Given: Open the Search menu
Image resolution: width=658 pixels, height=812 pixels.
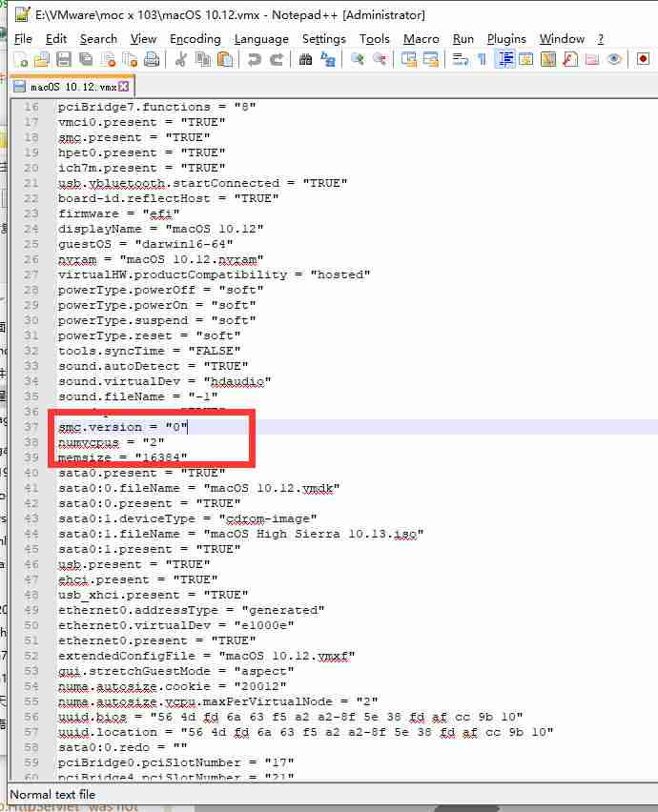Looking at the screenshot, I should 98,39.
